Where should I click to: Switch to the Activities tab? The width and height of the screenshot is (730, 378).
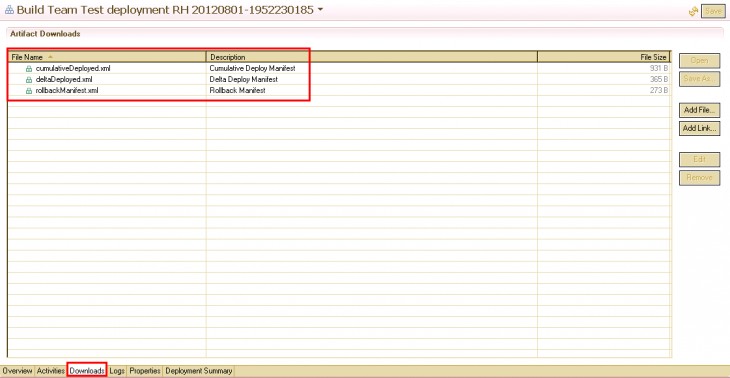tap(50, 371)
